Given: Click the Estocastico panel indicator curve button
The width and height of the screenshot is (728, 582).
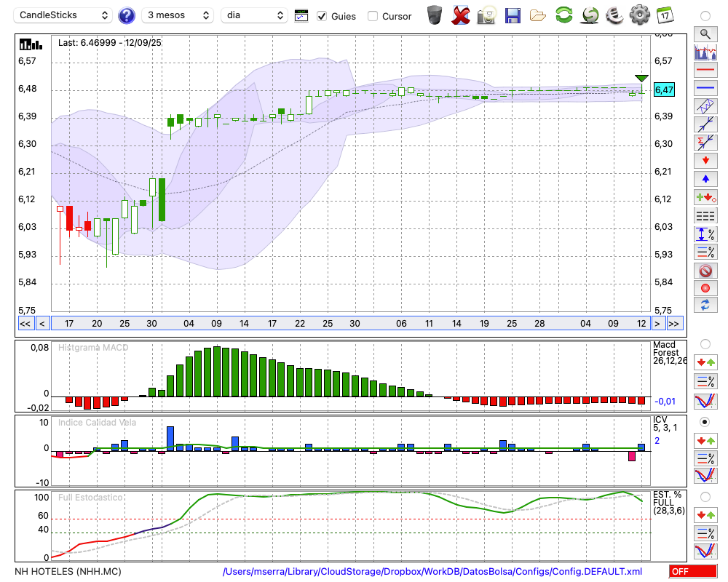Looking at the screenshot, I should [x=705, y=551].
